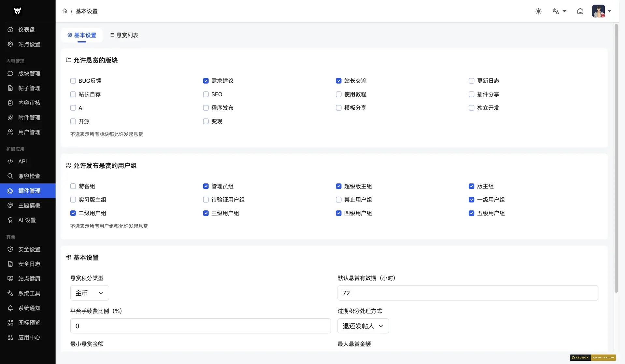The width and height of the screenshot is (625, 364).
Task: Open 版块管理 chat bubble icon
Action: coord(10,74)
